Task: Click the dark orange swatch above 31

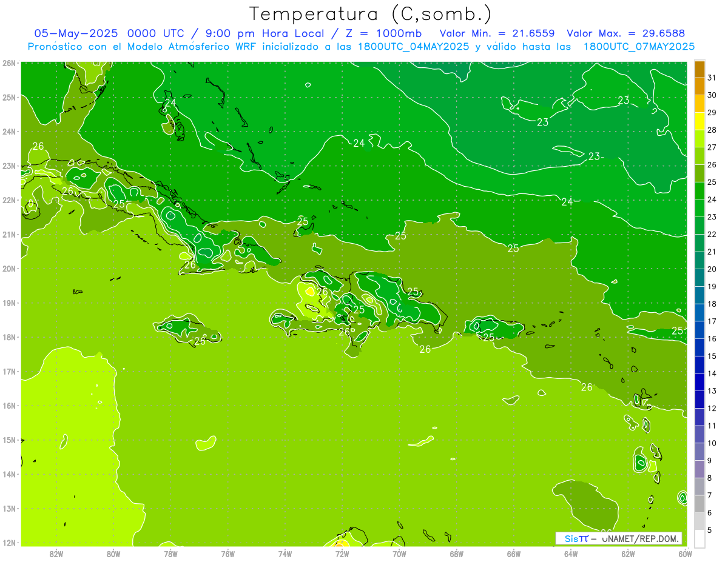Action: pos(699,70)
